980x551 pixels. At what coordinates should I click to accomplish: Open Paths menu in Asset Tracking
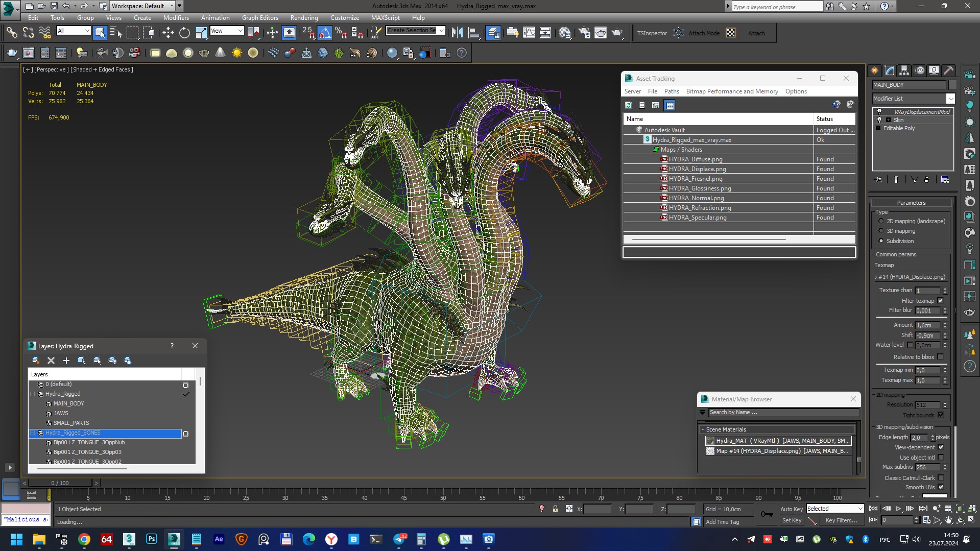pos(672,91)
